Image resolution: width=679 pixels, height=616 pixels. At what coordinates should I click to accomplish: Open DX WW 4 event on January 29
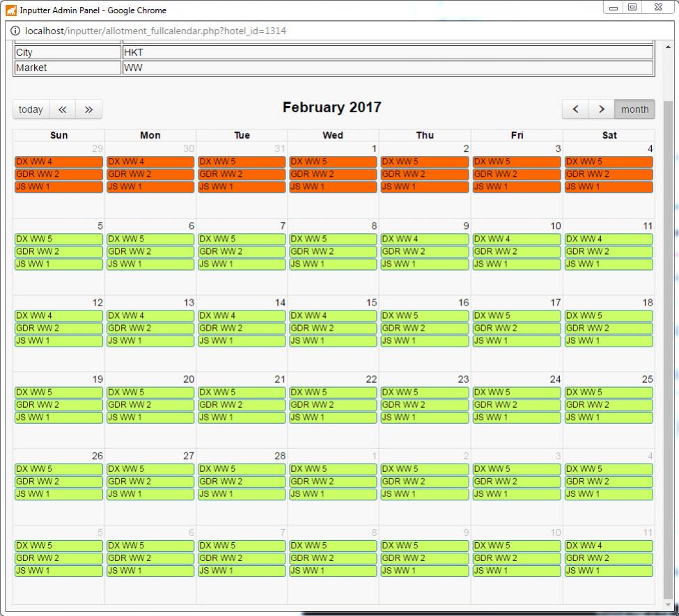click(x=58, y=161)
